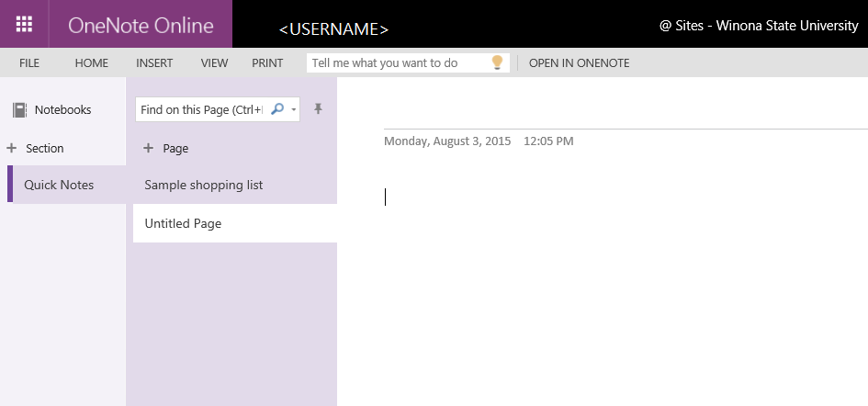The width and height of the screenshot is (868, 406).
Task: Open the Sample shopping list page
Action: [x=204, y=185]
